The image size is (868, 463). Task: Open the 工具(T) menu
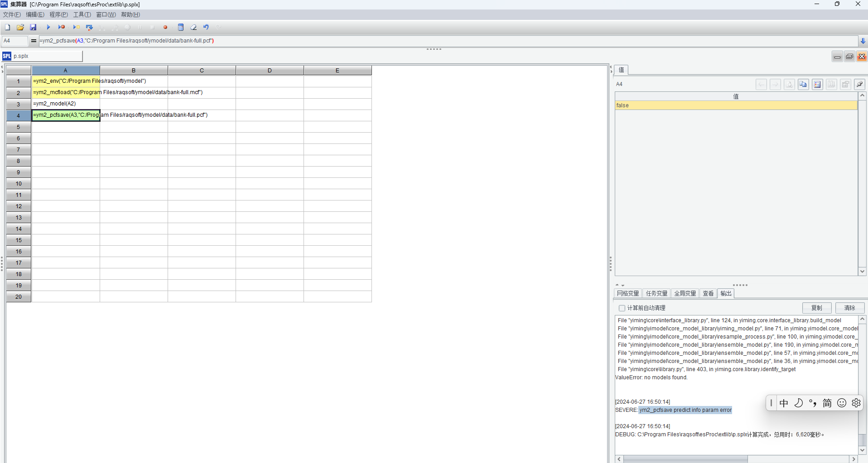point(82,14)
